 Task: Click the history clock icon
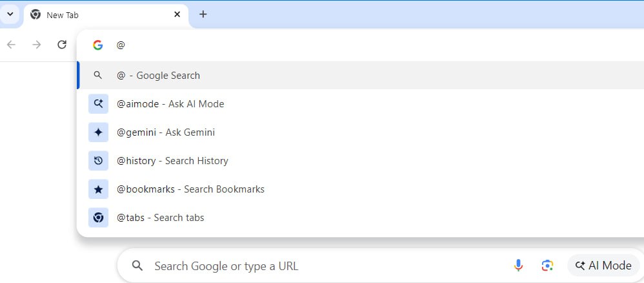(x=98, y=161)
